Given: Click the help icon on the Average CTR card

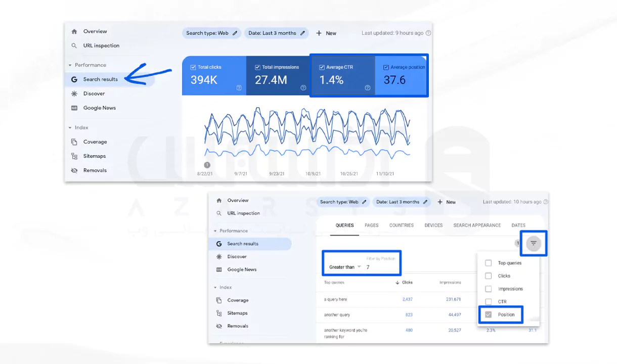Looking at the screenshot, I should pyautogui.click(x=367, y=88).
